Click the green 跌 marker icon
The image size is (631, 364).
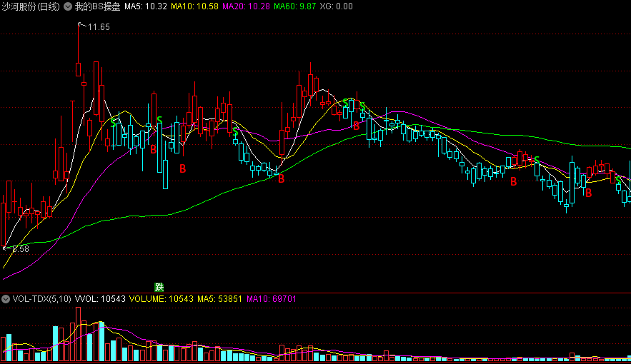(x=159, y=287)
